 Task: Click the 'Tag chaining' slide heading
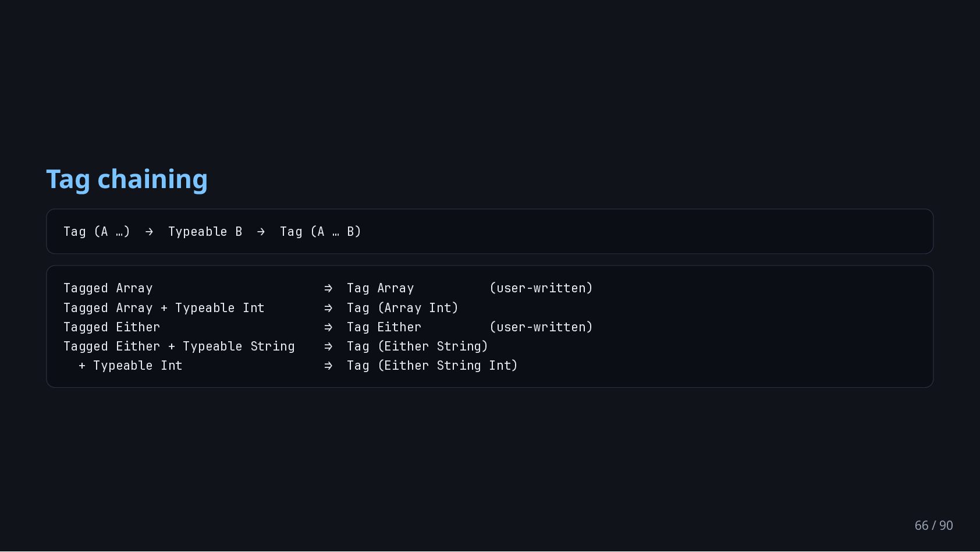127,179
